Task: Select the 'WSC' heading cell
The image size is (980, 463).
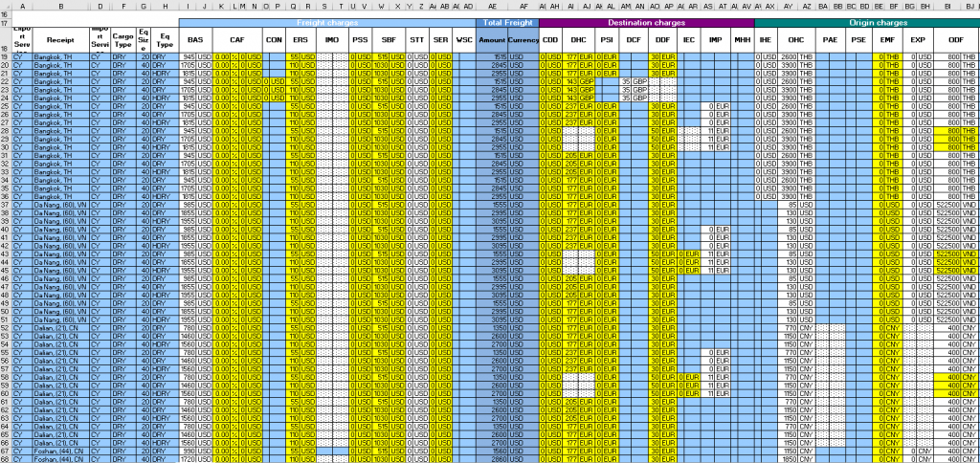Action: [x=464, y=40]
